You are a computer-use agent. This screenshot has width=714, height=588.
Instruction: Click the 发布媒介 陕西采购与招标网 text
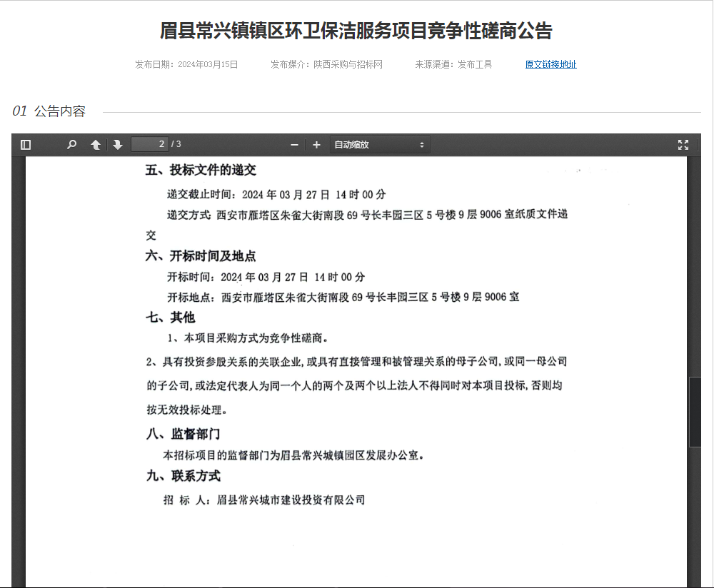click(326, 64)
